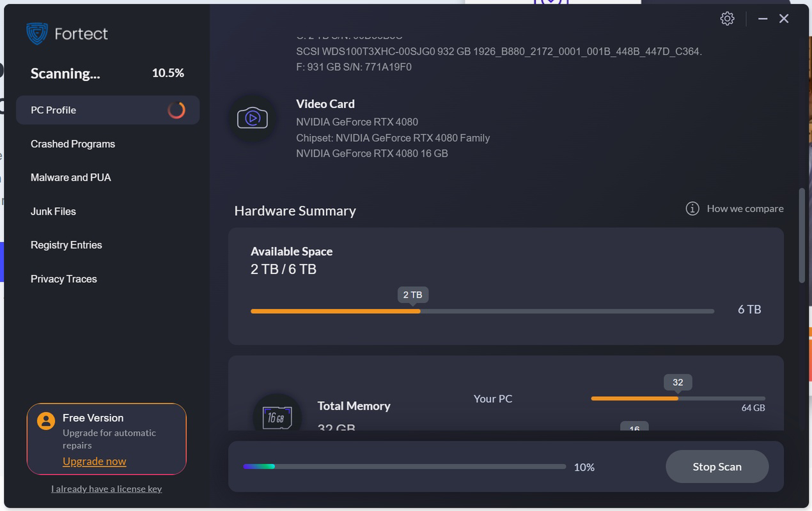Viewport: 812px width, 511px height.
Task: Click the Available Space usage bar
Action: [x=482, y=311]
